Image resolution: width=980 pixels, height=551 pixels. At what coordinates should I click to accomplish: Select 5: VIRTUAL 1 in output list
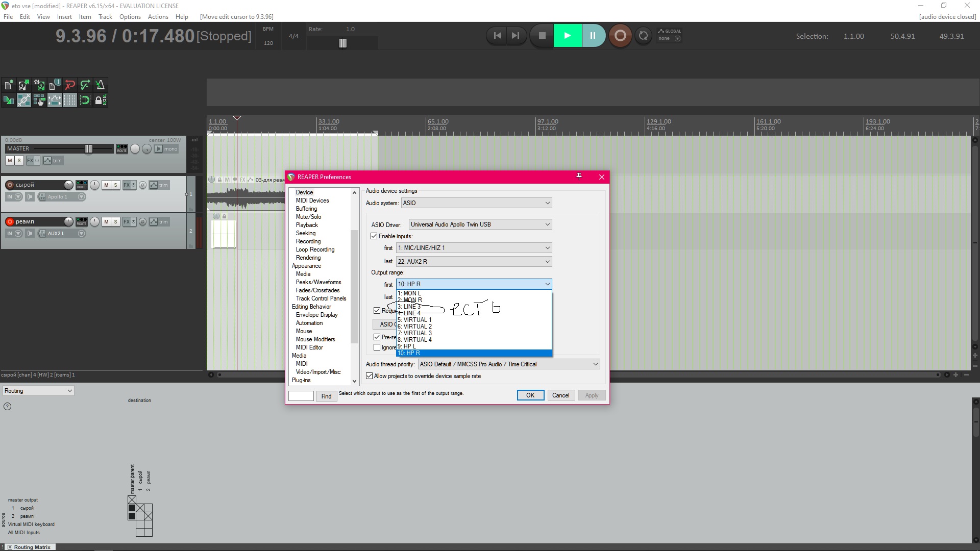click(x=414, y=320)
